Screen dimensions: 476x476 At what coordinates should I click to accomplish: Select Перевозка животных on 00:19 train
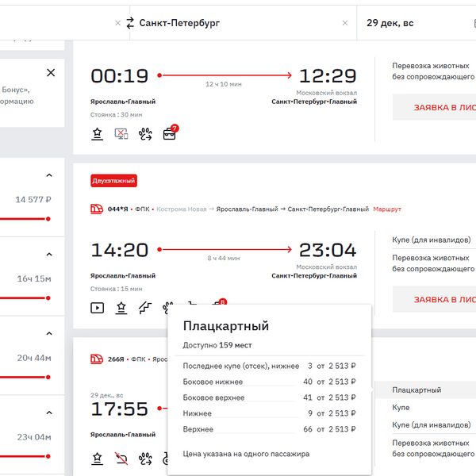pos(433,71)
